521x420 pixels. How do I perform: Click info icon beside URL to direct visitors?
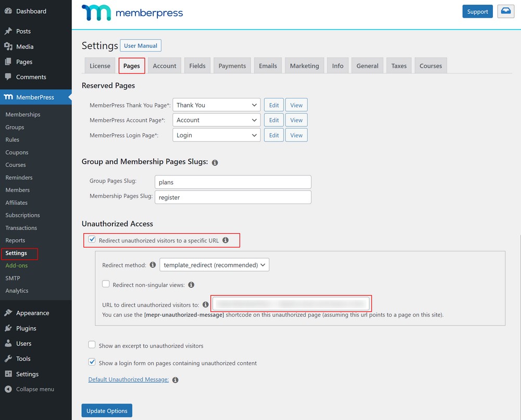coord(206,304)
